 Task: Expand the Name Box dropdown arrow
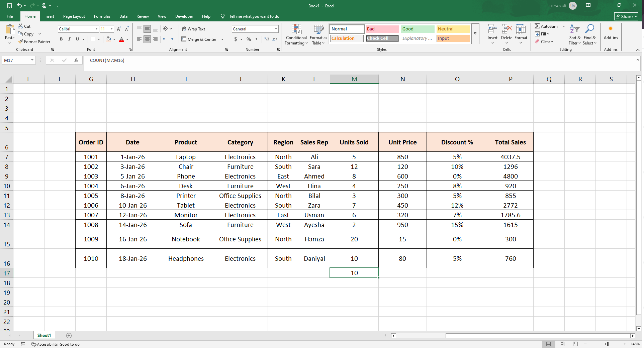32,60
